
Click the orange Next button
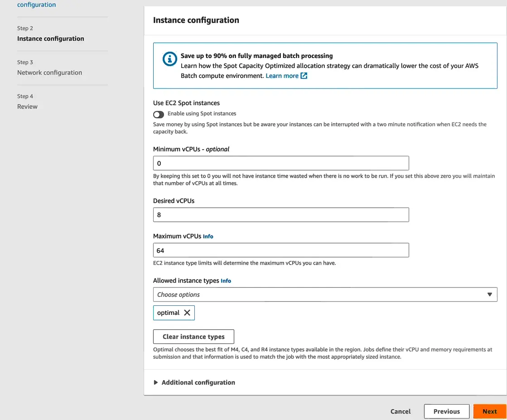click(x=489, y=411)
